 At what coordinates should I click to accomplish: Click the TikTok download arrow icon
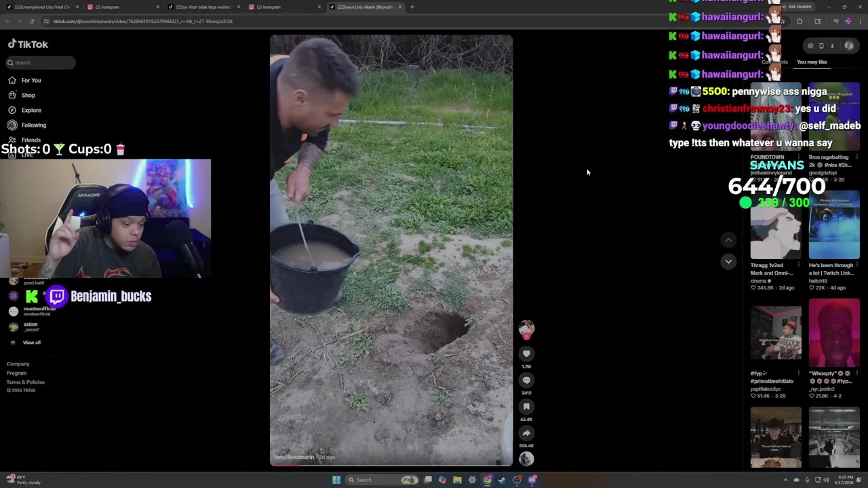(x=832, y=46)
